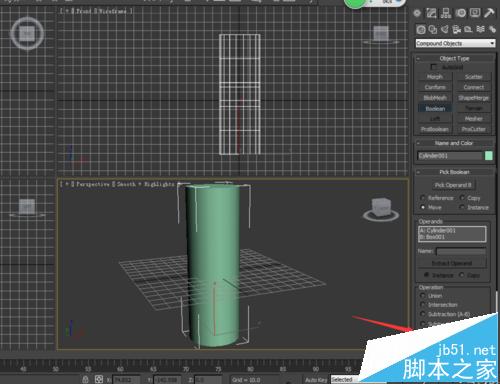Click the X coordinate field
The image size is (500, 384).
point(126,380)
